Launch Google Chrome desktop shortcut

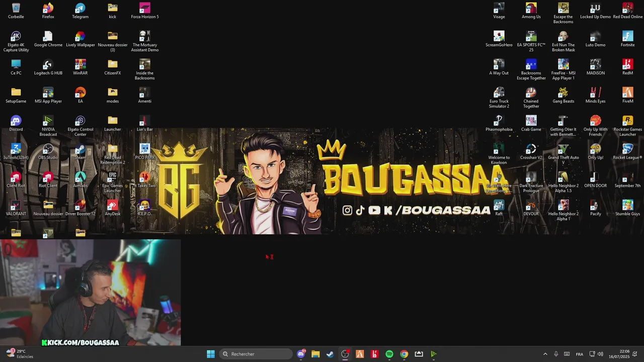click(48, 39)
